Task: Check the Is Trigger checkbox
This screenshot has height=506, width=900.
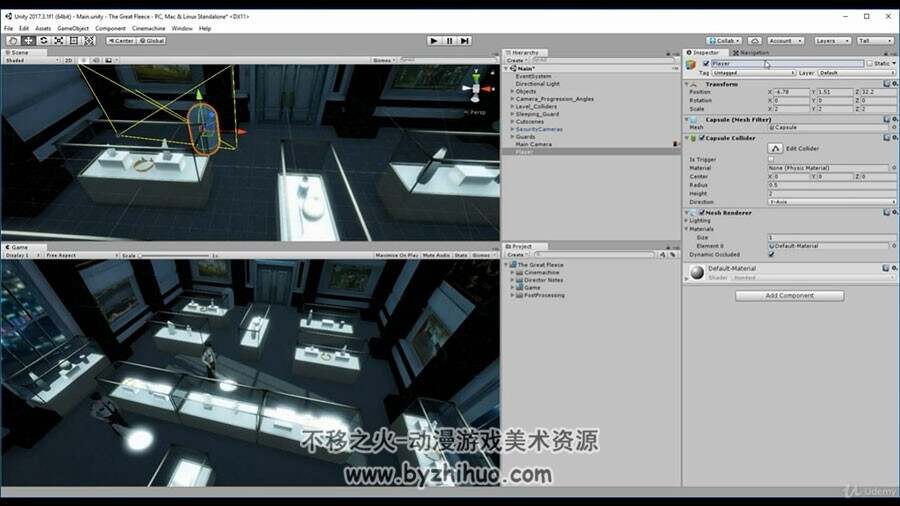Action: (x=771, y=159)
